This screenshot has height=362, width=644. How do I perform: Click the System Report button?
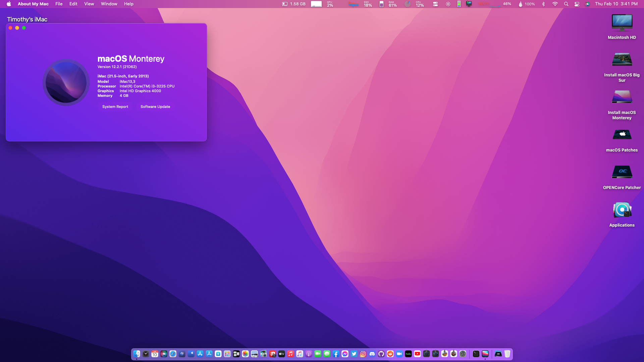(x=115, y=107)
